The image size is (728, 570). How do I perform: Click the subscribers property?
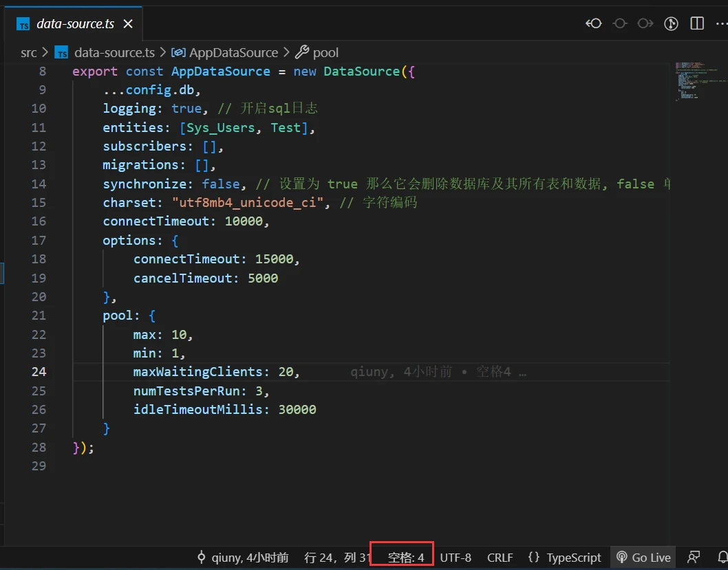144,146
